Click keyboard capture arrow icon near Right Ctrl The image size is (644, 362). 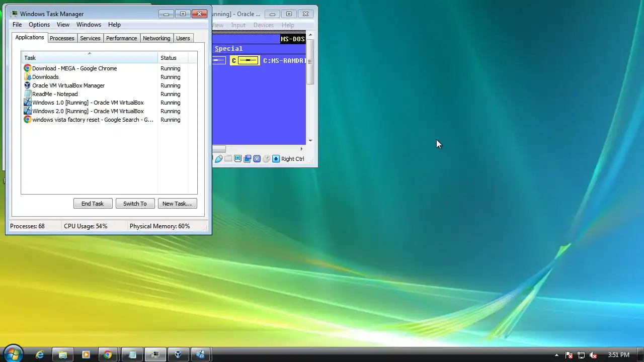pos(276,159)
